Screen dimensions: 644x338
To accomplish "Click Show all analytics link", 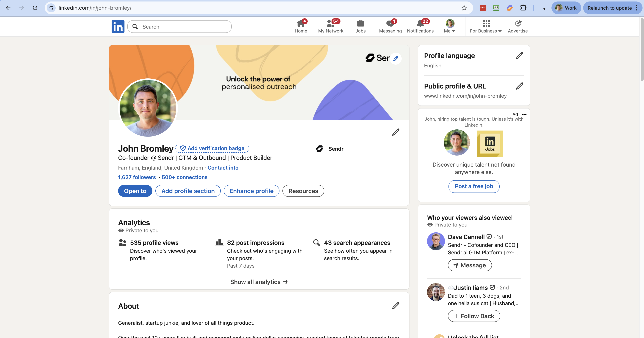I will click(259, 282).
